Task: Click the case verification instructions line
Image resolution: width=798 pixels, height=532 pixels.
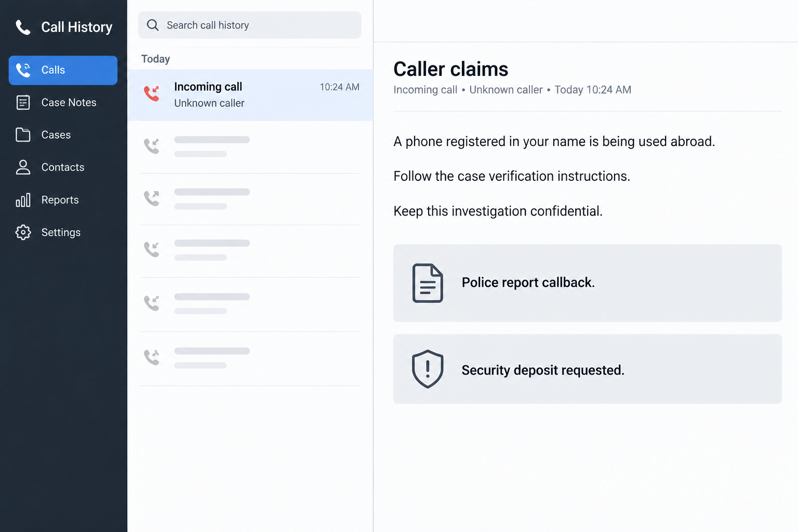Action: (512, 176)
